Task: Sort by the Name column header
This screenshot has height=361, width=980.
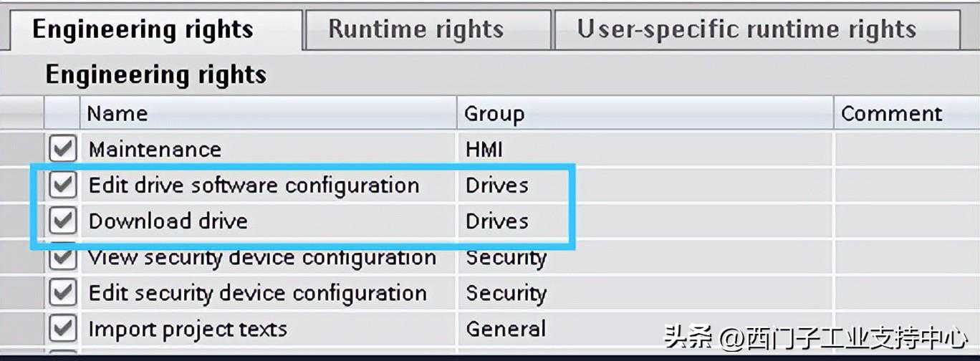Action: pyautogui.click(x=118, y=114)
